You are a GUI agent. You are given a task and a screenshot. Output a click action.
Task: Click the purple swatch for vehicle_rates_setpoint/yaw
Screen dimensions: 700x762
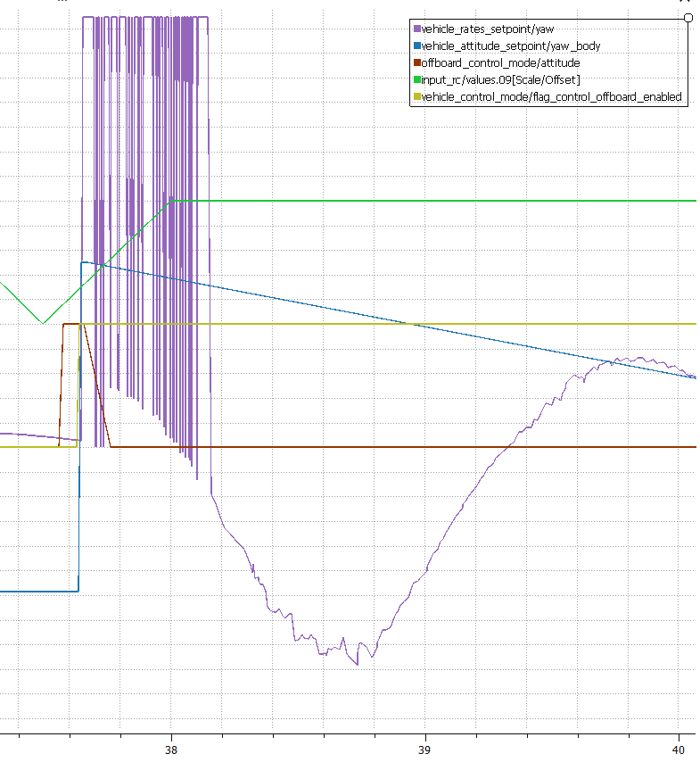[416, 29]
